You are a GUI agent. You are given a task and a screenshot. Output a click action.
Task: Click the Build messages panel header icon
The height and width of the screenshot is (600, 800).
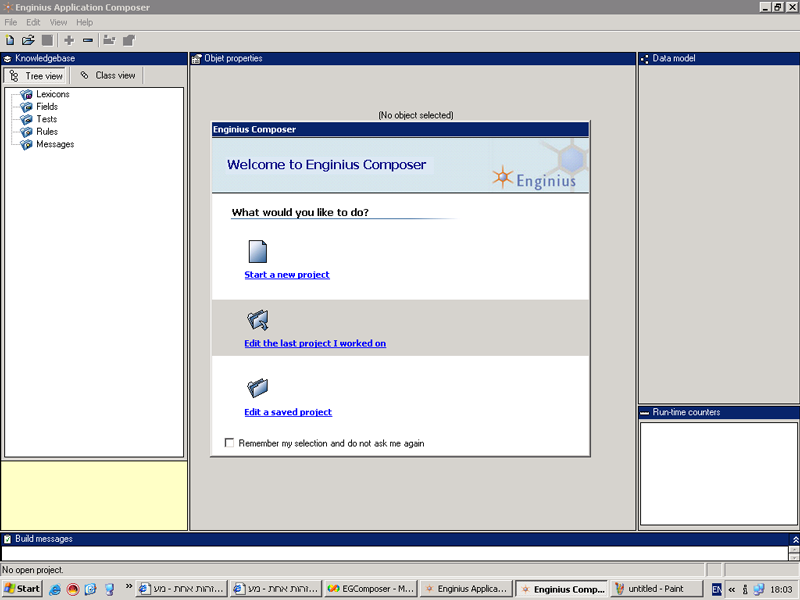[x=8, y=539]
